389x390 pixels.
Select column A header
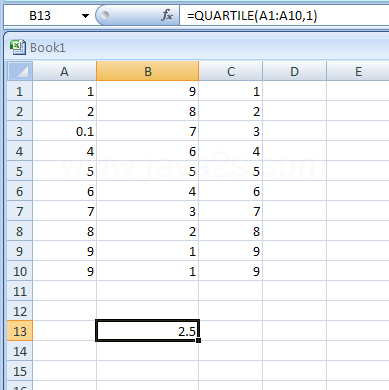(x=64, y=71)
